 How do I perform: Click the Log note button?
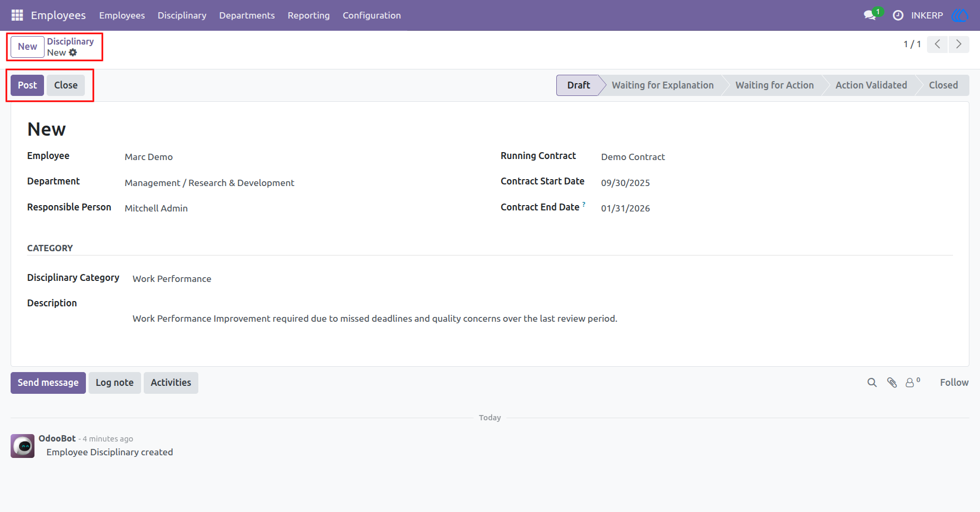click(115, 383)
